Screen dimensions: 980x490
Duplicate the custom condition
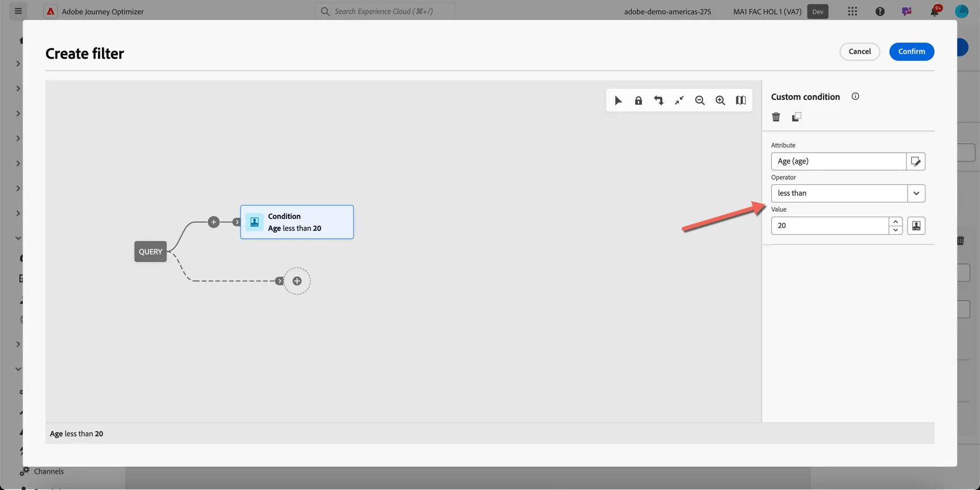(797, 117)
